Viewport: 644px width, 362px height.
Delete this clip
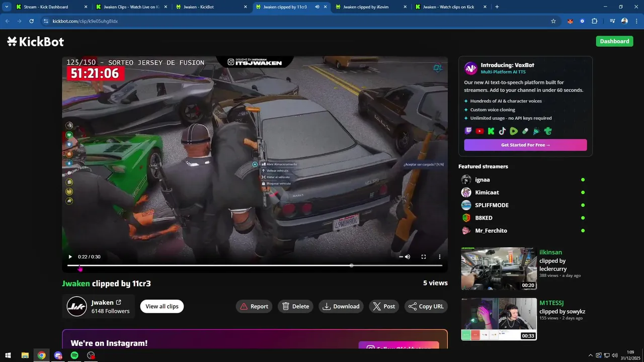295,306
